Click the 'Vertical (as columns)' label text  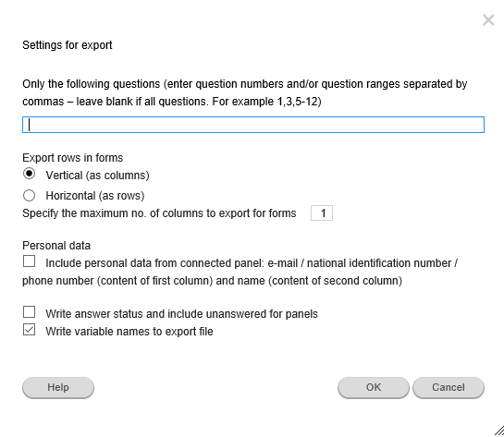(x=97, y=176)
